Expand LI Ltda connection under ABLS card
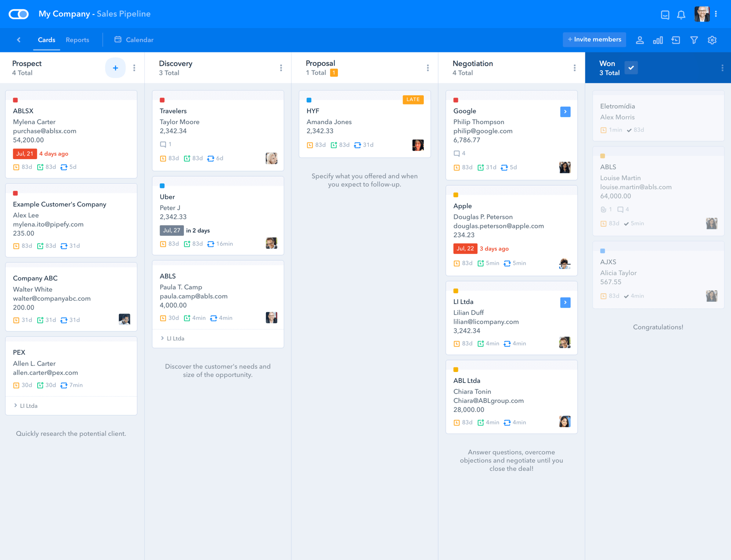The width and height of the screenshot is (731, 560). [x=172, y=338]
